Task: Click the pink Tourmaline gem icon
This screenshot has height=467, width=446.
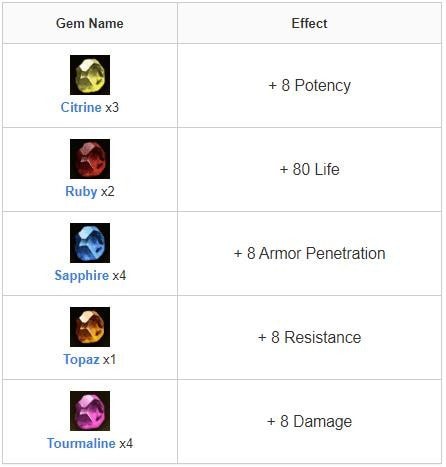Action: coord(90,411)
